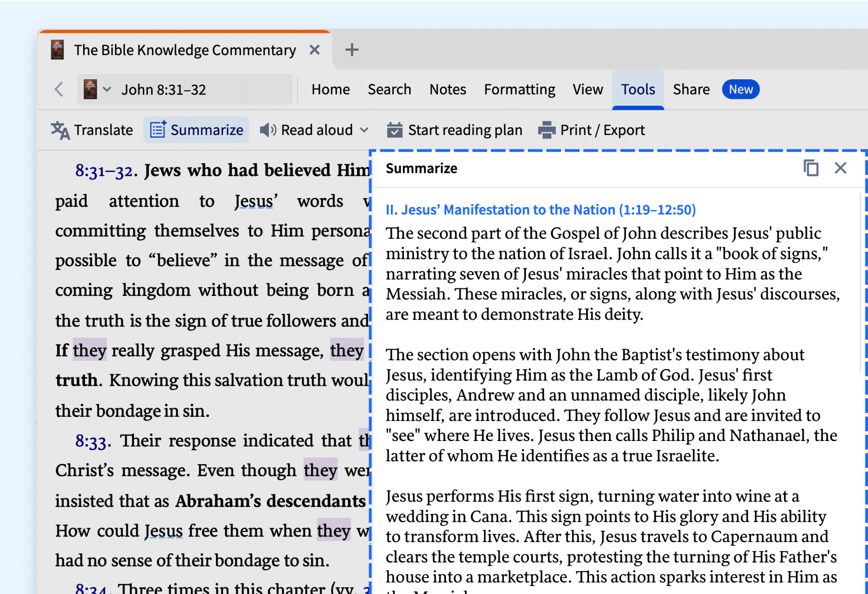The width and height of the screenshot is (868, 594).
Task: Click the Print / Export printer icon
Action: (x=547, y=130)
